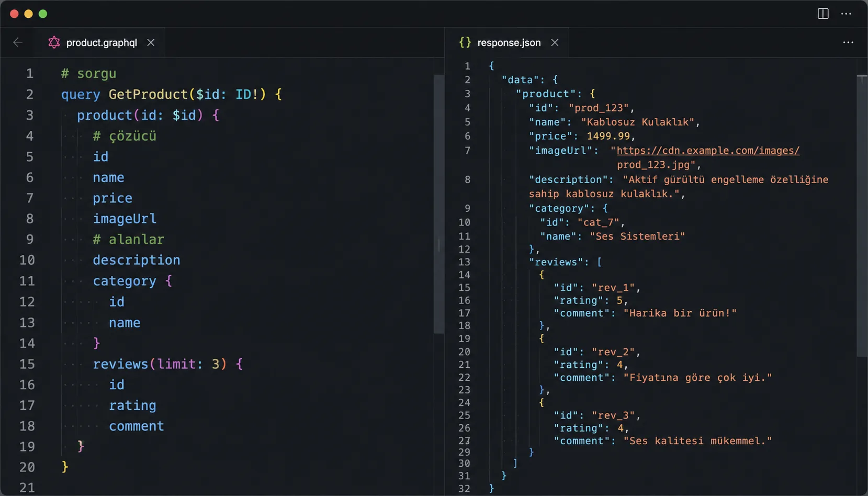868x496 pixels.
Task: Click the "Kablosuz Kulaklık" value
Action: pyautogui.click(x=638, y=122)
